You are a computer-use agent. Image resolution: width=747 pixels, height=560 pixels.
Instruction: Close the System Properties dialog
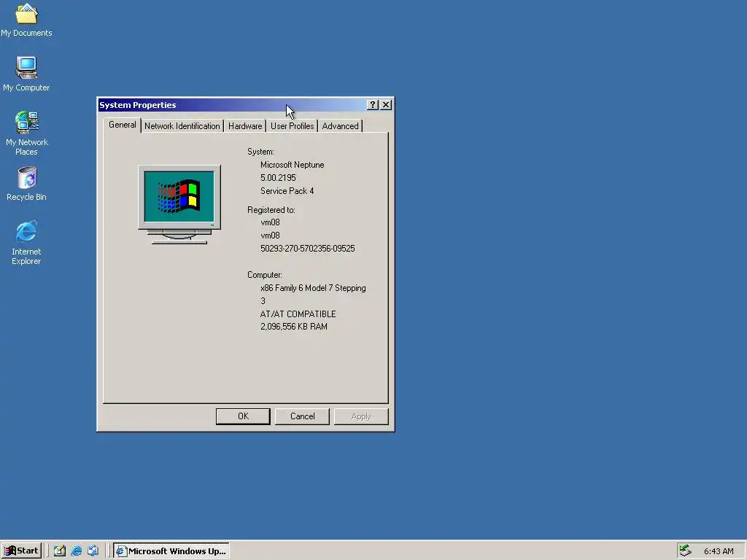(387, 105)
